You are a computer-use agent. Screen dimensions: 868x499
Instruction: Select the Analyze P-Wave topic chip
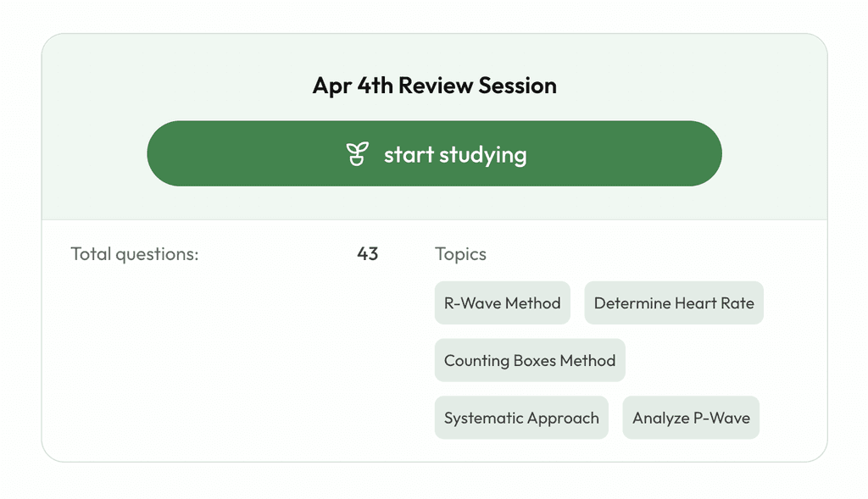tap(690, 418)
